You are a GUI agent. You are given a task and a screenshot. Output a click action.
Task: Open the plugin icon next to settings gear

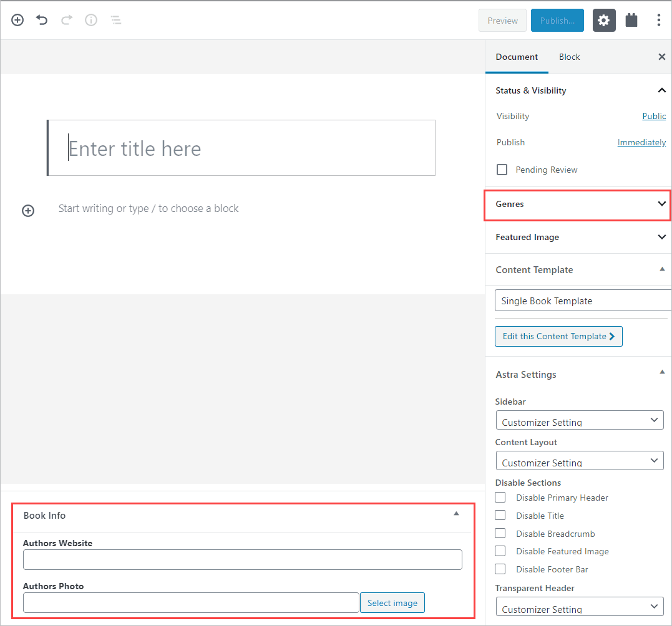point(631,20)
